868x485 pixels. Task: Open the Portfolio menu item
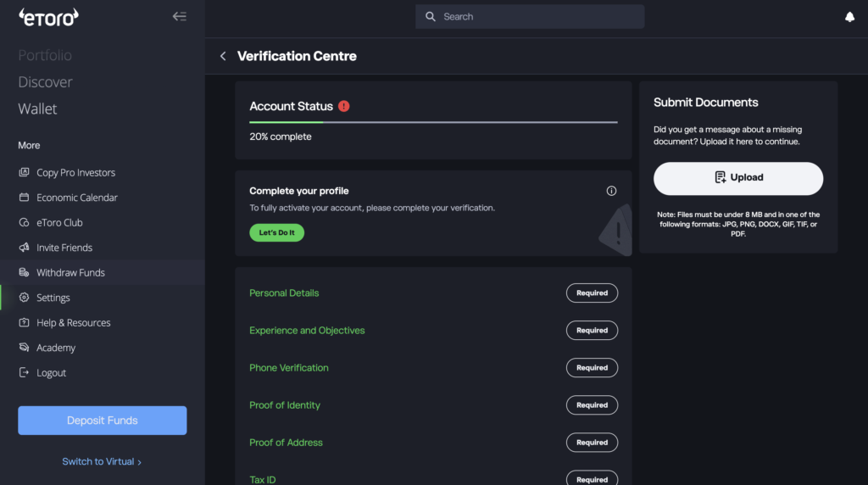pyautogui.click(x=45, y=55)
